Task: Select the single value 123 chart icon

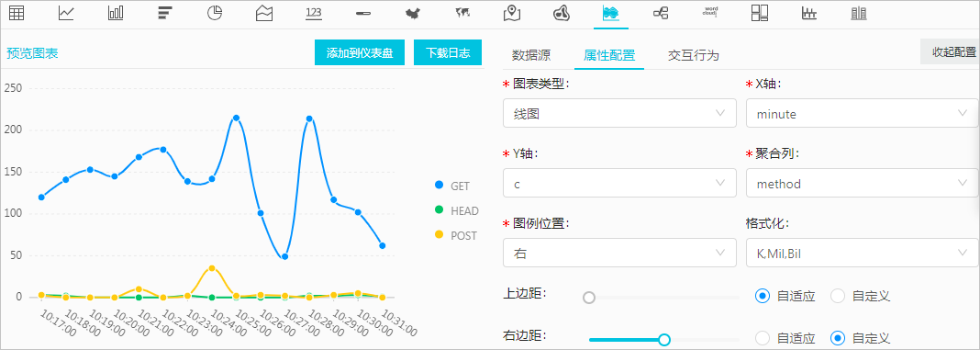Action: (x=314, y=13)
